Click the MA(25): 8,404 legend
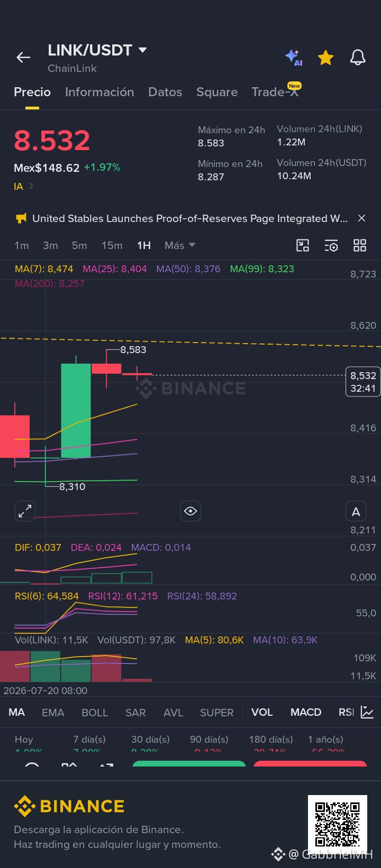 (115, 269)
